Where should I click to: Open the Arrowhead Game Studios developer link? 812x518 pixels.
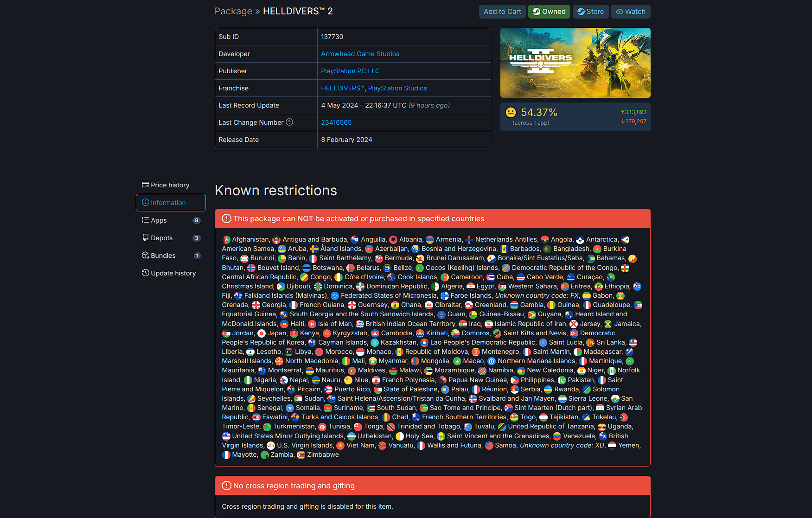click(x=360, y=54)
